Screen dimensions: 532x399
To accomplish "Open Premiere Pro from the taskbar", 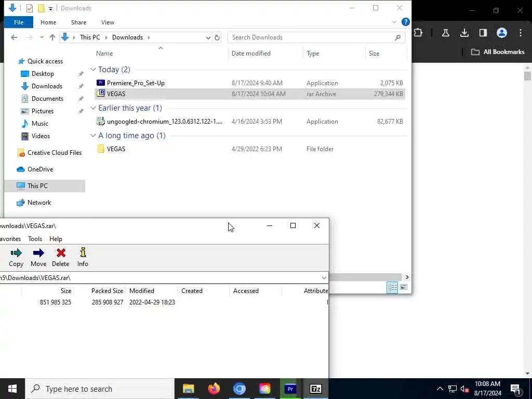I will click(x=290, y=389).
